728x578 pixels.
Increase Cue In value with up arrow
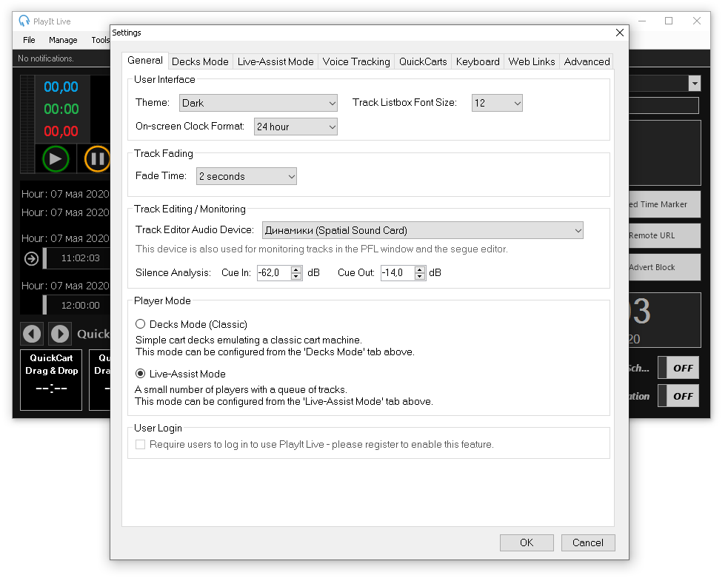click(x=296, y=269)
